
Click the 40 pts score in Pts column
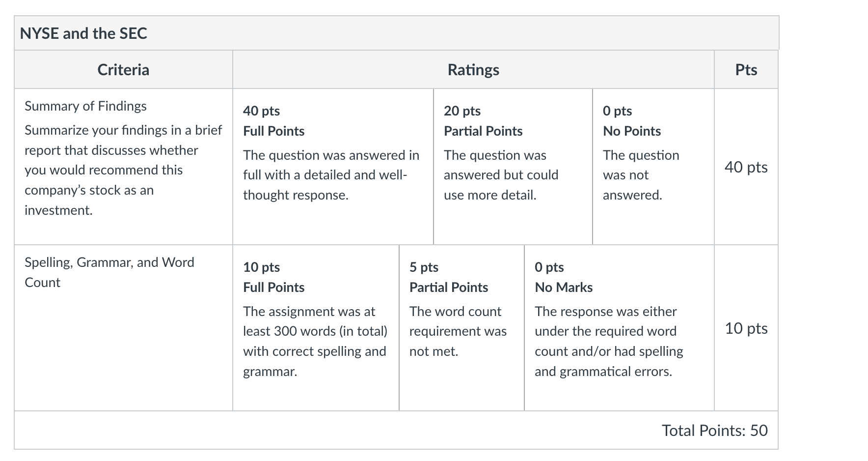pos(746,167)
